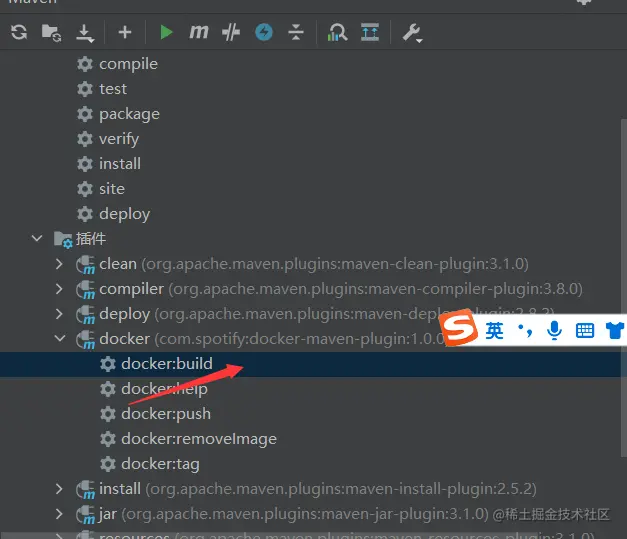Select the docker:build goal
The width and height of the screenshot is (627, 539).
[x=167, y=364]
